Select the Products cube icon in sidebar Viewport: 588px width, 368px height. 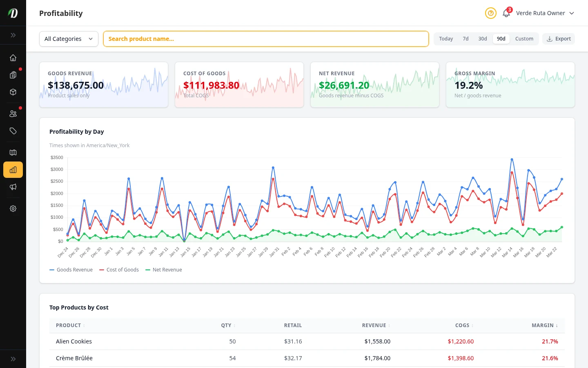(x=13, y=92)
